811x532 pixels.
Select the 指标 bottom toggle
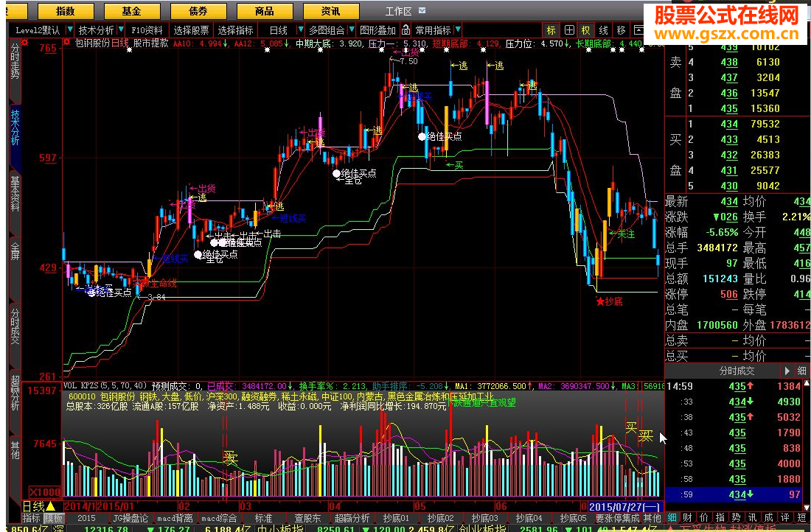pos(32,518)
